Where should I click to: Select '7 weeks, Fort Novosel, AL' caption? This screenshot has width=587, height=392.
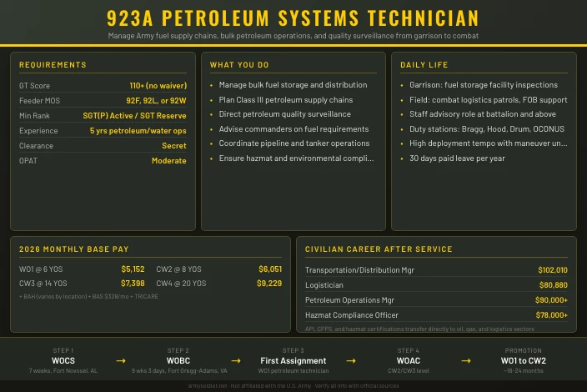[63, 370]
